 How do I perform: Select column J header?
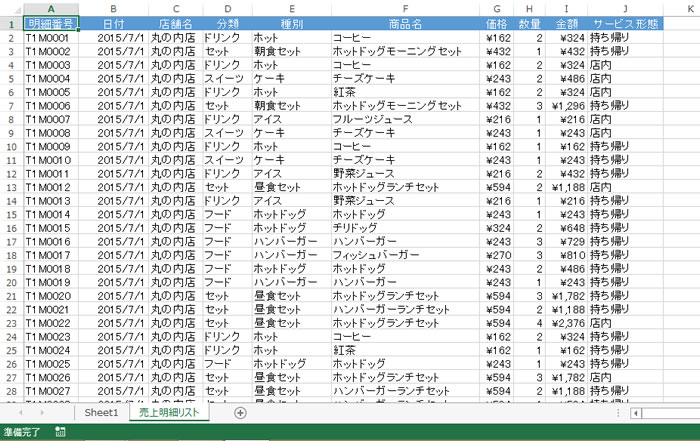point(625,9)
